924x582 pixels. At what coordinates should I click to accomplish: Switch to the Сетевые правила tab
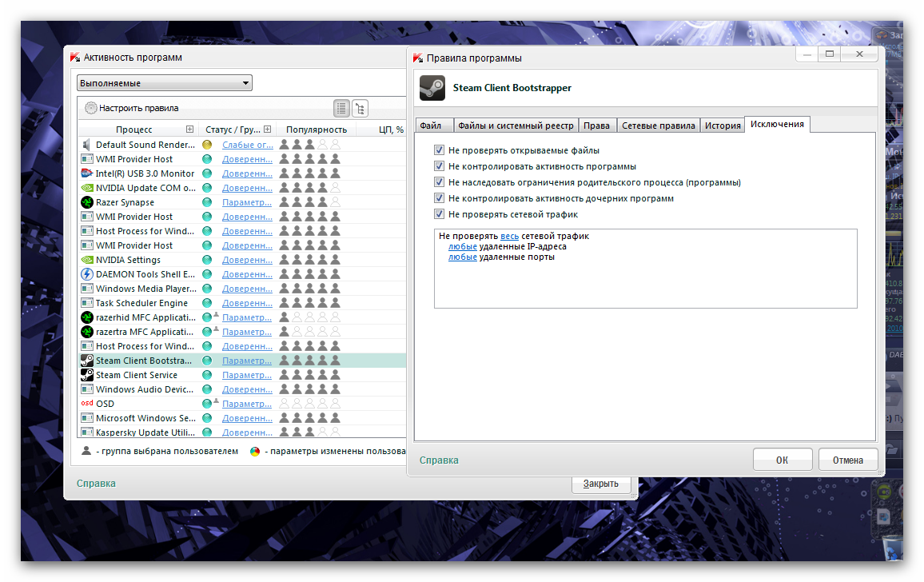click(x=658, y=126)
